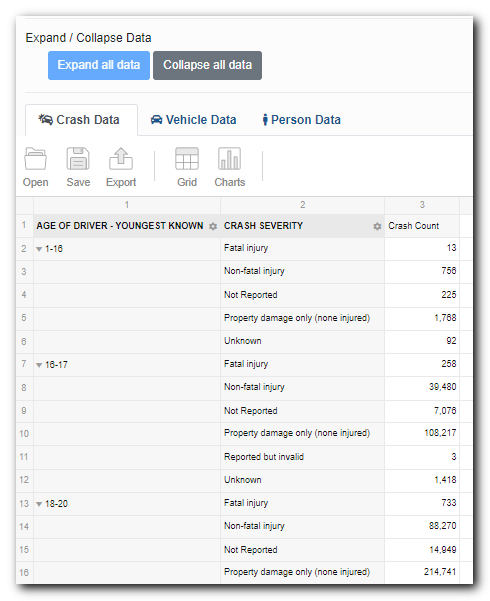Collapse the 18-20 age group row

click(x=39, y=504)
